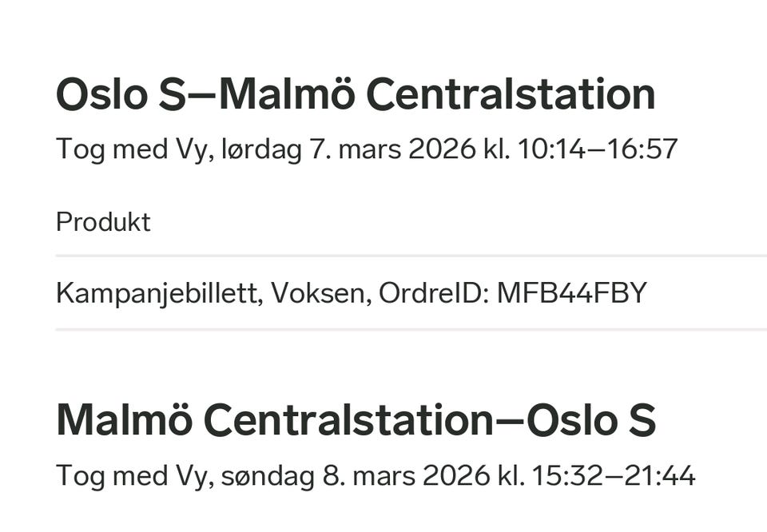Click "kl." in the søndag trip line

511,474
